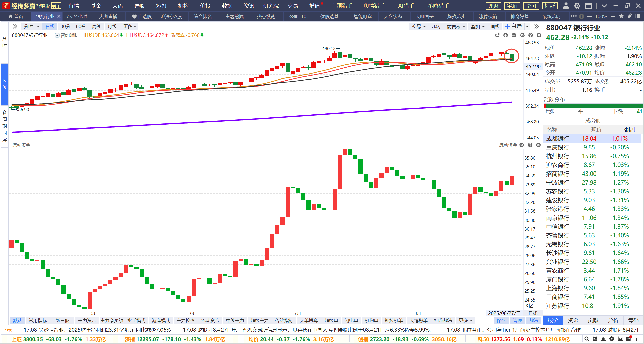The image size is (644, 344).
Task: Select the 30分 chart period
Action: click(x=65, y=26)
